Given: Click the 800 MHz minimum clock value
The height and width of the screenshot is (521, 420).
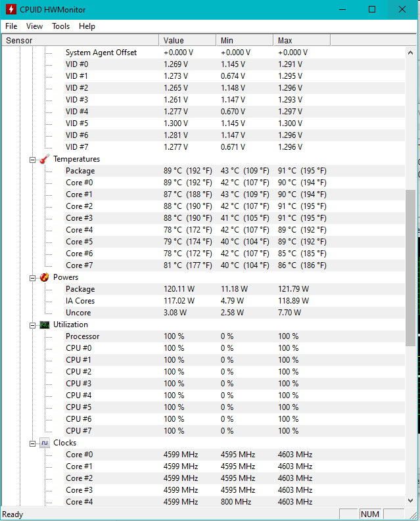Looking at the screenshot, I should click(x=236, y=502).
